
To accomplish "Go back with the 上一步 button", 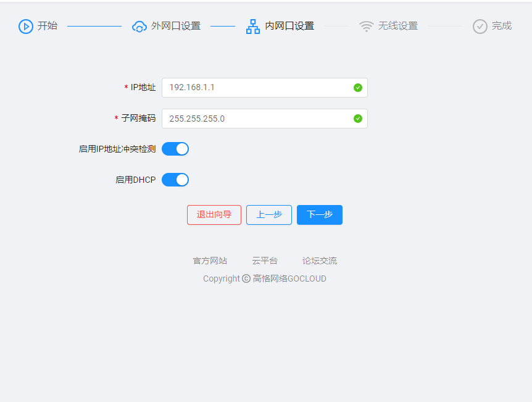I will 269,215.
